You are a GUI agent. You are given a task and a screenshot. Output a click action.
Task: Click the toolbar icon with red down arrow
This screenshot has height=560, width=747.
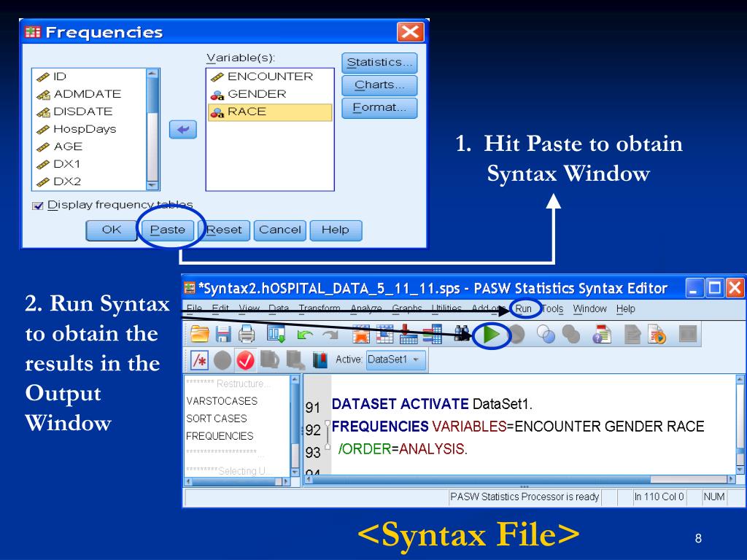pyautogui.click(x=409, y=334)
